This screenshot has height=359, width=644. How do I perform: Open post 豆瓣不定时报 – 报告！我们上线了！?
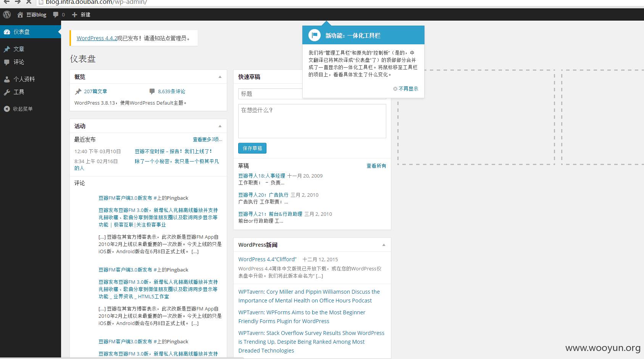pyautogui.click(x=173, y=151)
